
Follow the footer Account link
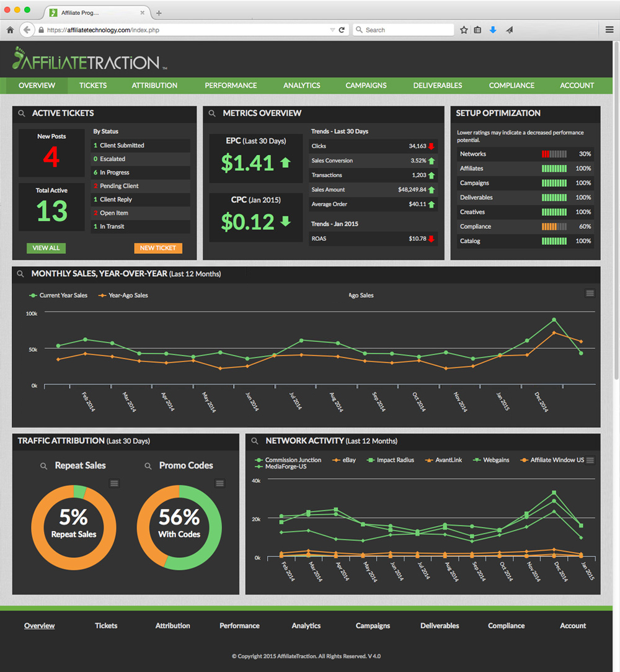click(573, 625)
